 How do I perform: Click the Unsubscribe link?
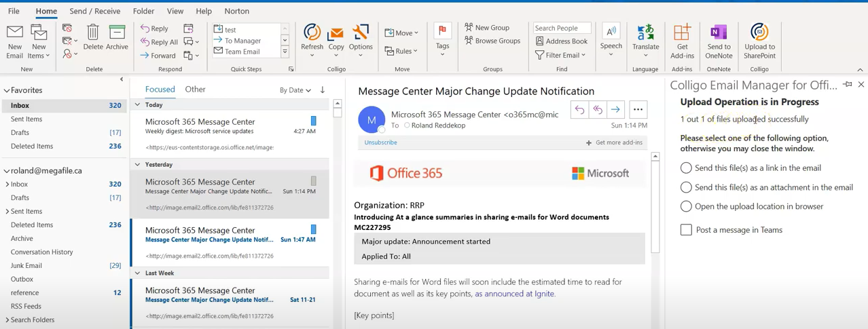[x=380, y=142]
